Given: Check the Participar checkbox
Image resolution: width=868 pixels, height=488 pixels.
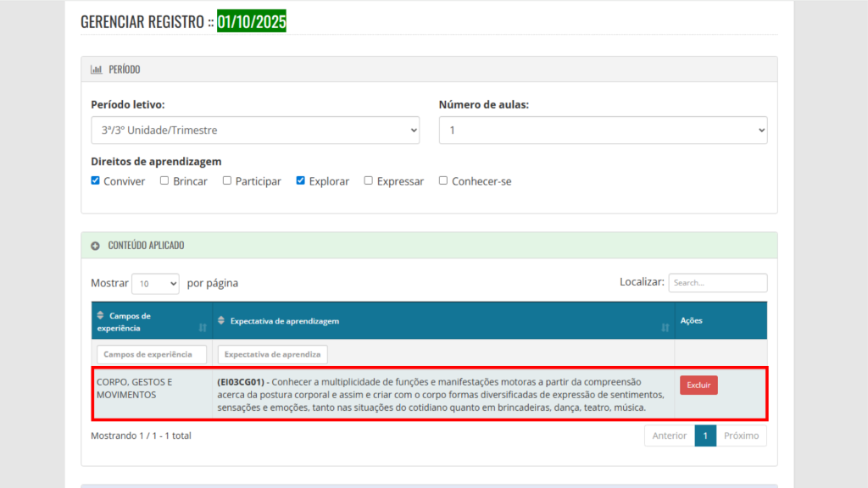Looking at the screenshot, I should coord(227,180).
